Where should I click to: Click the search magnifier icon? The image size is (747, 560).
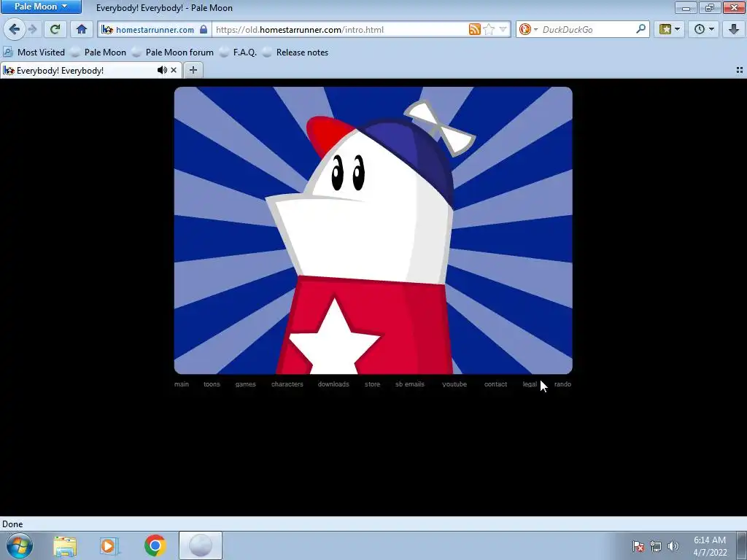coord(640,29)
